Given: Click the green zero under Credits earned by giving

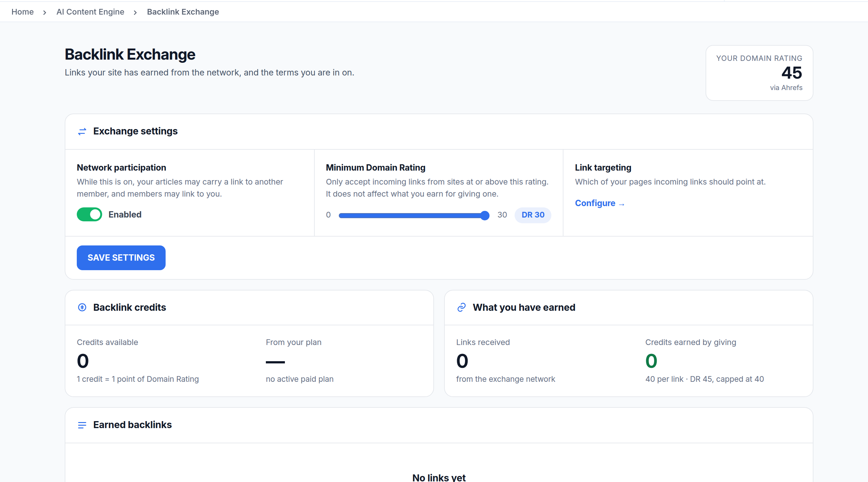Looking at the screenshot, I should [x=651, y=361].
